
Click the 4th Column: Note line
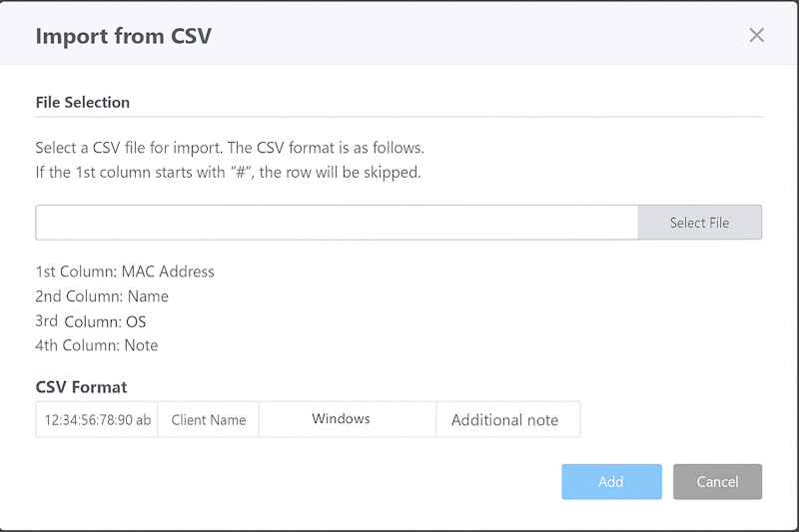pos(97,345)
